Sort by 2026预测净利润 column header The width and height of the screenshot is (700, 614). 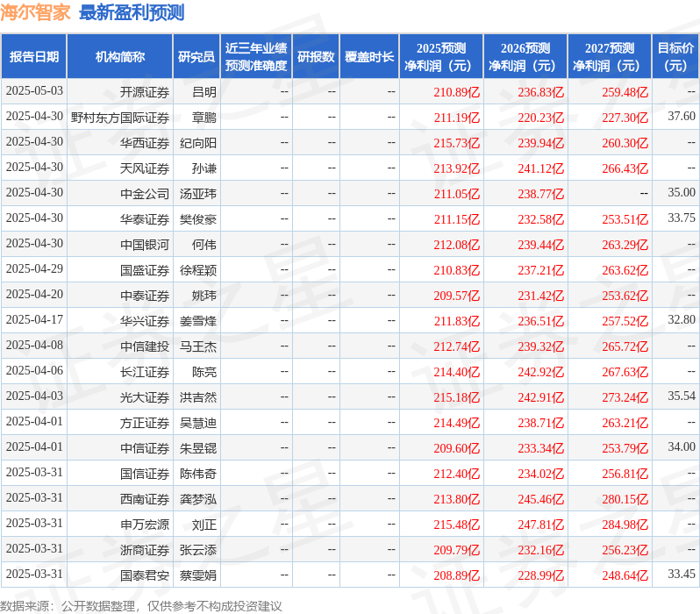(x=525, y=57)
